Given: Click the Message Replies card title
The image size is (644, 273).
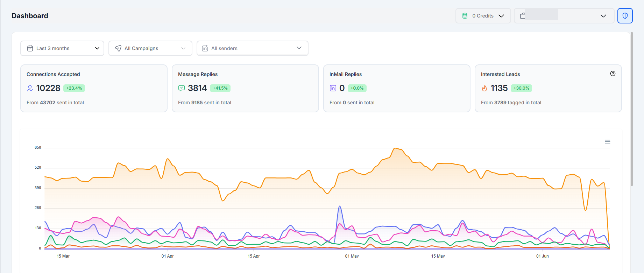Looking at the screenshot, I should tap(198, 74).
